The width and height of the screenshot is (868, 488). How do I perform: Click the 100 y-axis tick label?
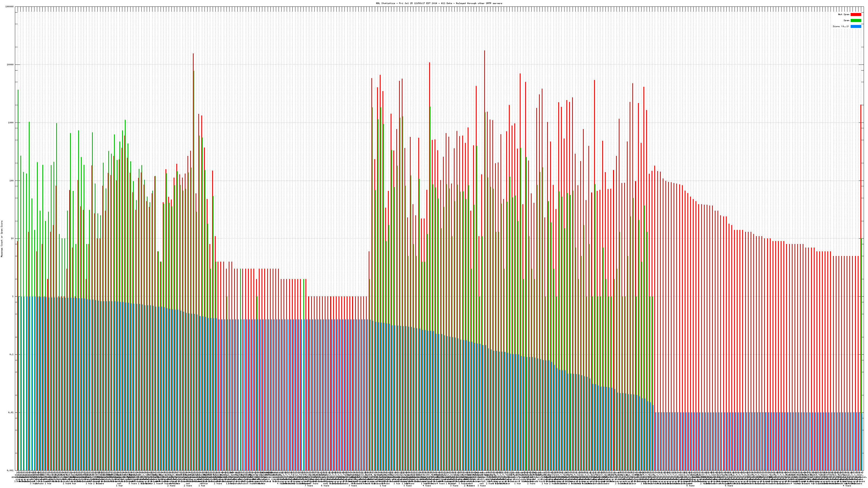pyautogui.click(x=12, y=181)
